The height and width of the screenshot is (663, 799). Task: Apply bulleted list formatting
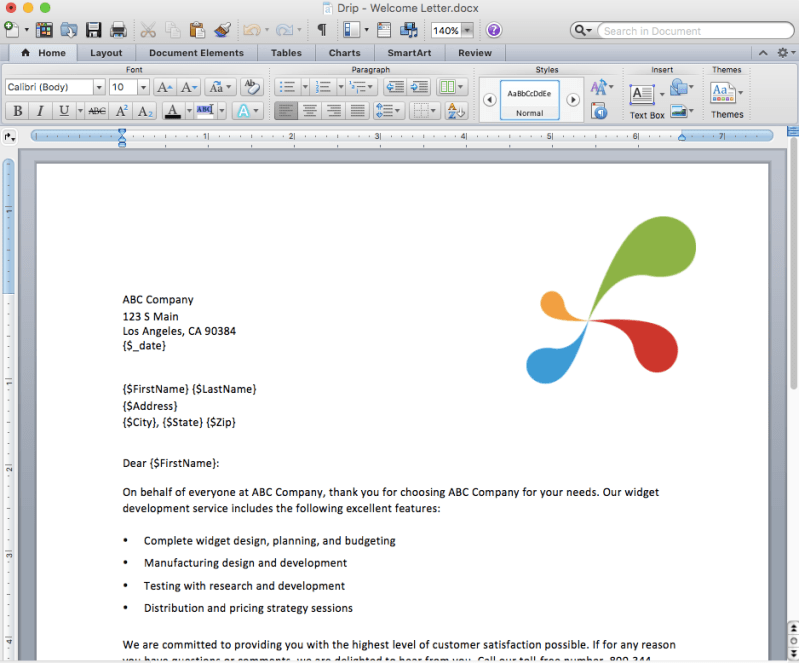tap(287, 87)
